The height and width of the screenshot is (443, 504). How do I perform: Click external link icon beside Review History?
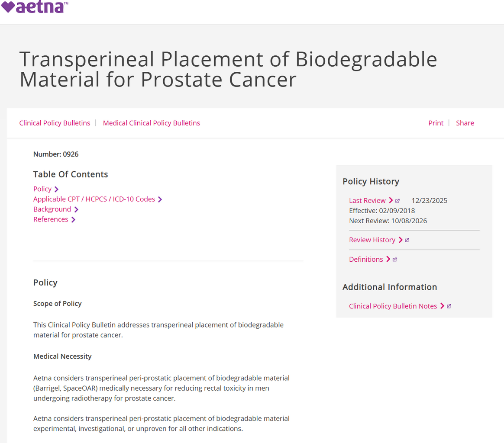407,240
